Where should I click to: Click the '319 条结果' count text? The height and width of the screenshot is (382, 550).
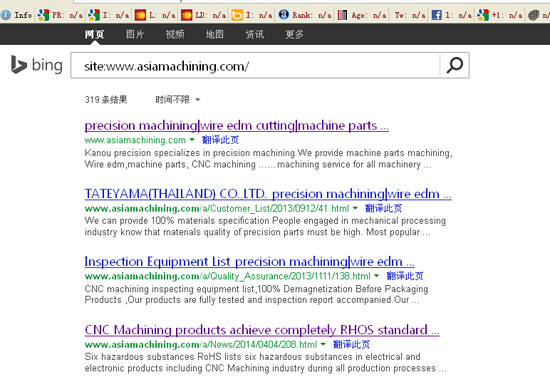tap(106, 100)
